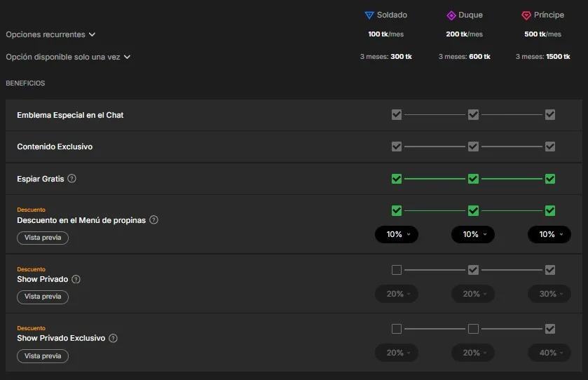Expand Opción disponible solo una vez

pos(69,57)
